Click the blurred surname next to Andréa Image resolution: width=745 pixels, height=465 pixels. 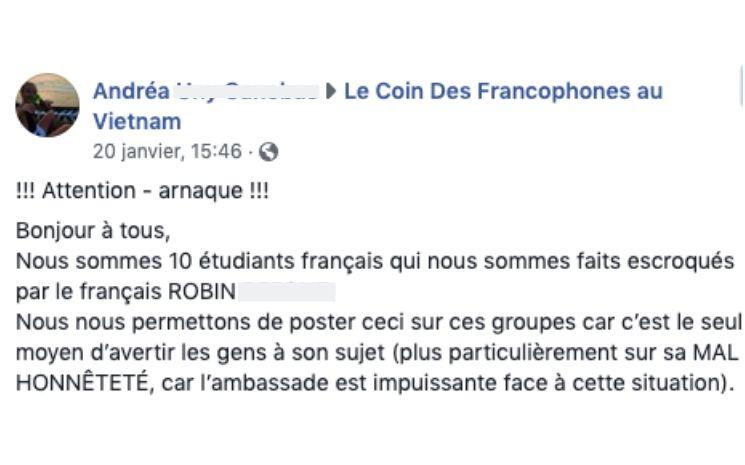point(247,92)
